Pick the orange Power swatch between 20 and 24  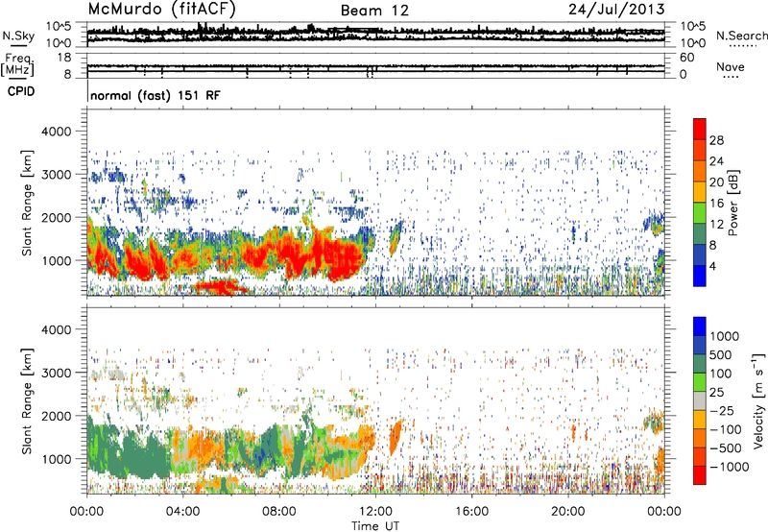click(700, 171)
